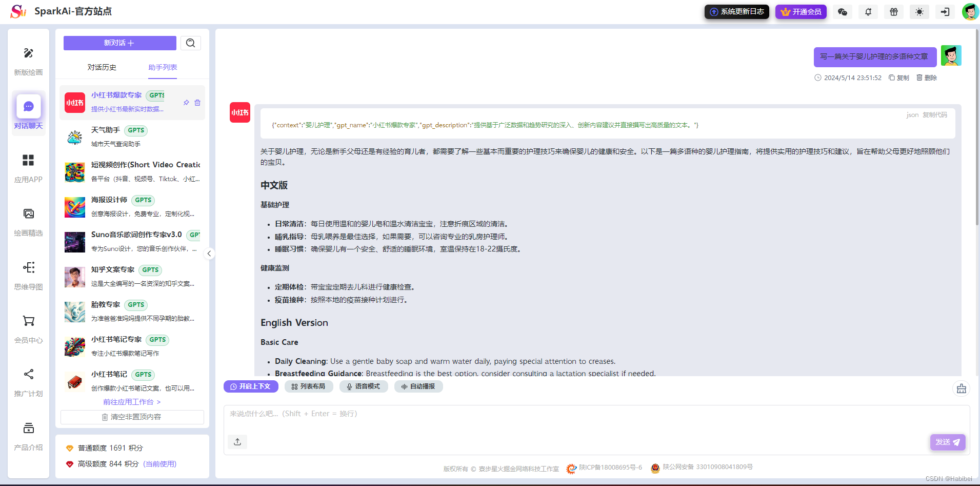Viewport: 980px width, 486px height.
Task: Select 知乎文案专家 assistant
Action: [132, 277]
